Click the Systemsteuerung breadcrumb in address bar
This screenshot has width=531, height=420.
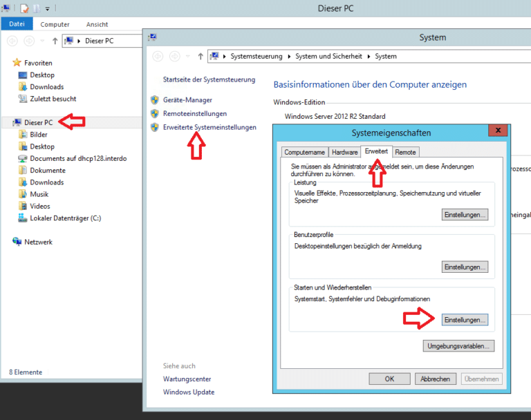pyautogui.click(x=256, y=56)
